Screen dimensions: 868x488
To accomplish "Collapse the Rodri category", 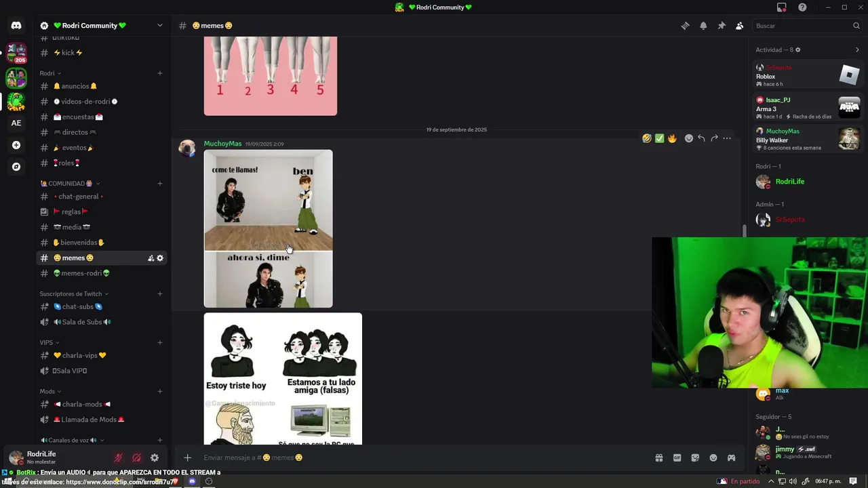I will coord(50,73).
